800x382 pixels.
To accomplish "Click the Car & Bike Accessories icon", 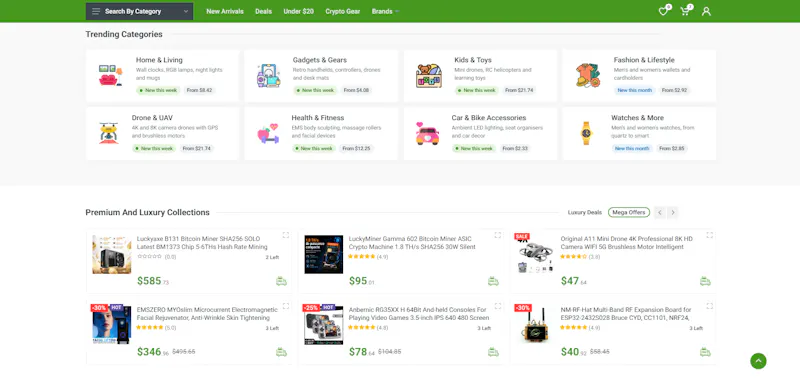I will point(428,134).
